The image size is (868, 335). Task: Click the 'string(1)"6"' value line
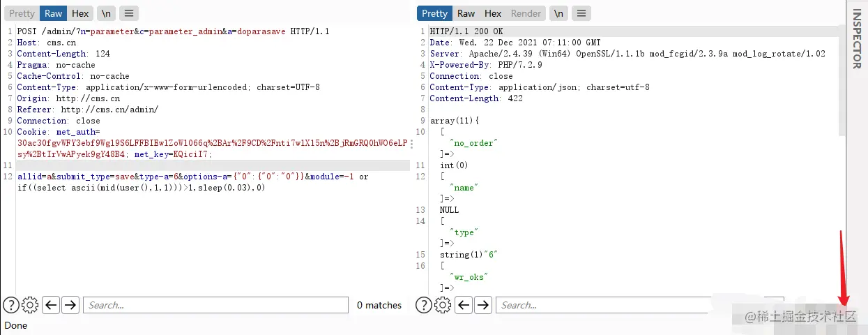[x=469, y=255]
